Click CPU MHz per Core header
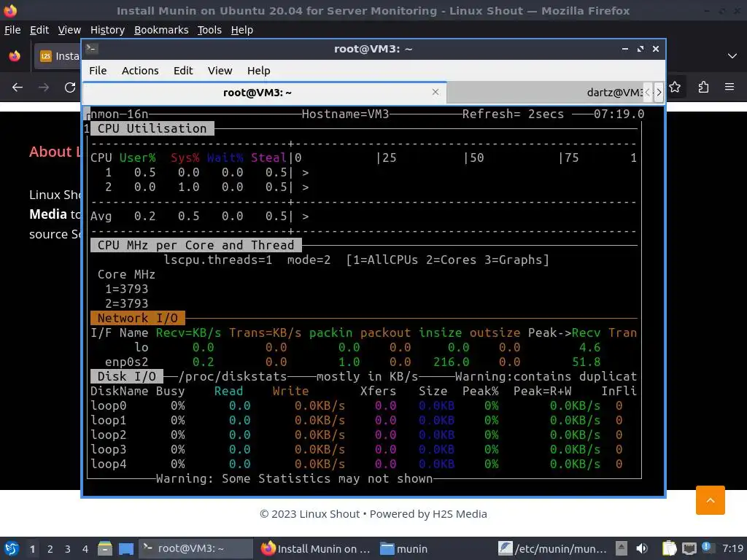 [x=196, y=245]
